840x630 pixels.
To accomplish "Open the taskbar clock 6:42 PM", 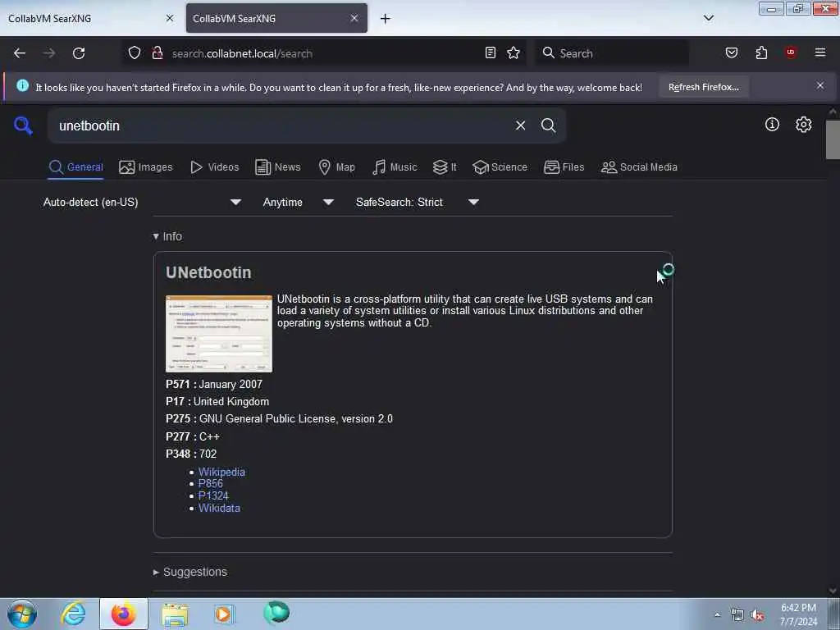I will [x=798, y=614].
